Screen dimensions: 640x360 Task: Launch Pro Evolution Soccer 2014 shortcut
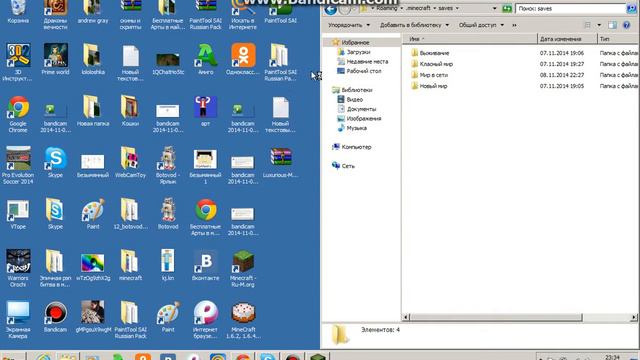pyautogui.click(x=18, y=165)
